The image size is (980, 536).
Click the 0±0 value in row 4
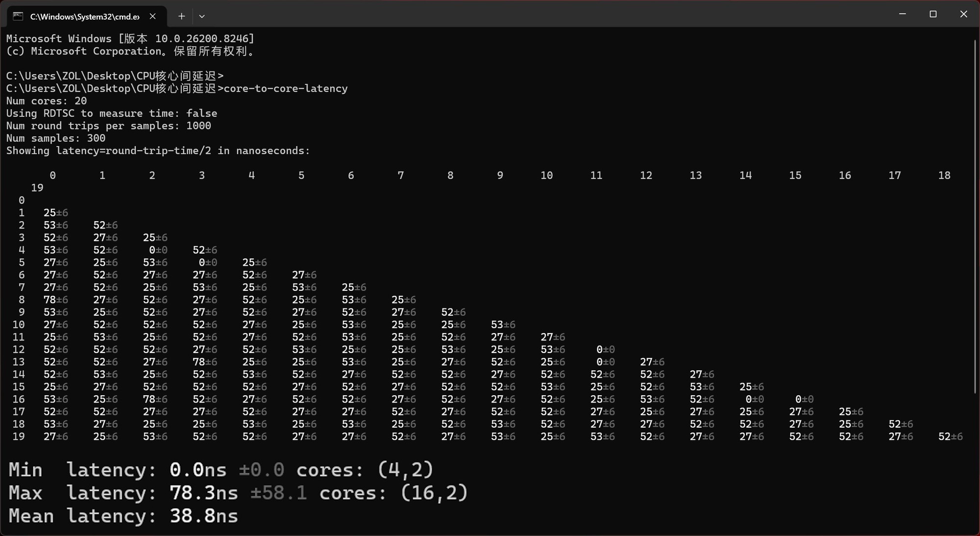tap(158, 250)
